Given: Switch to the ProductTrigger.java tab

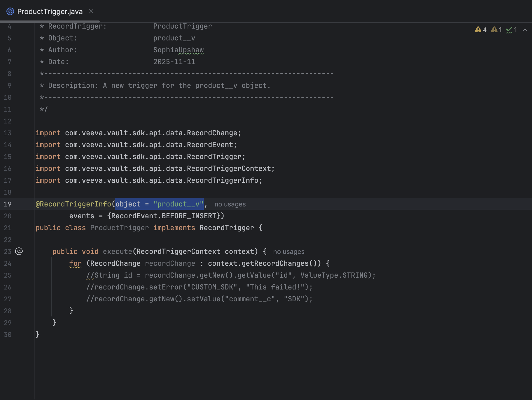Looking at the screenshot, I should [x=50, y=12].
